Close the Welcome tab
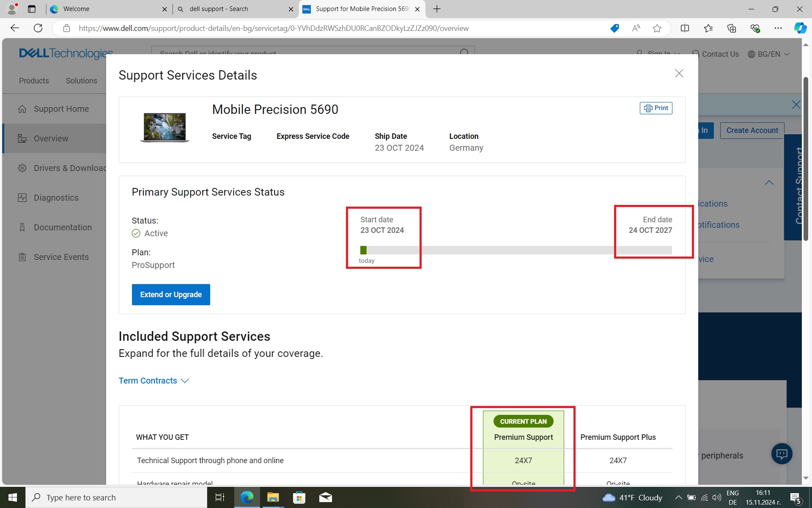812x508 pixels. coord(165,9)
